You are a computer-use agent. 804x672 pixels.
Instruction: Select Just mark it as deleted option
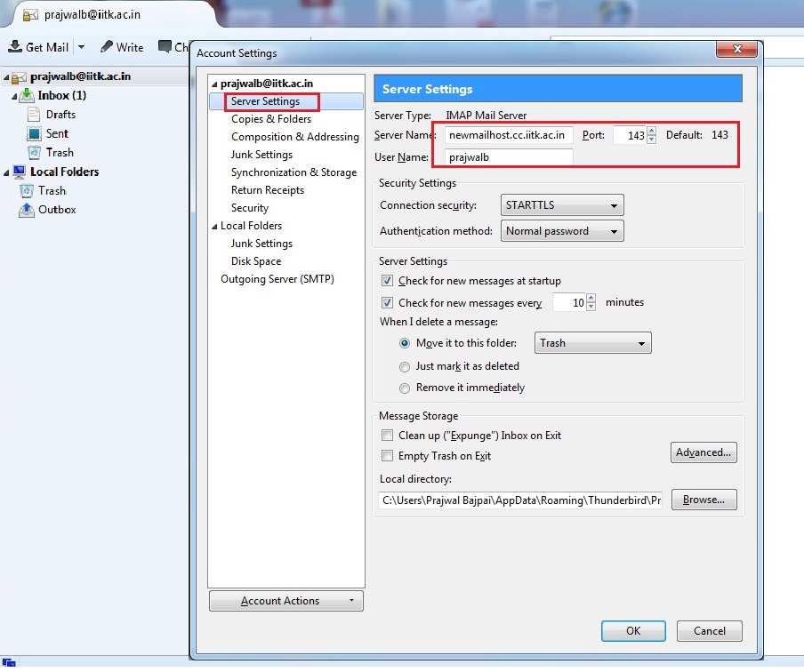(x=405, y=366)
